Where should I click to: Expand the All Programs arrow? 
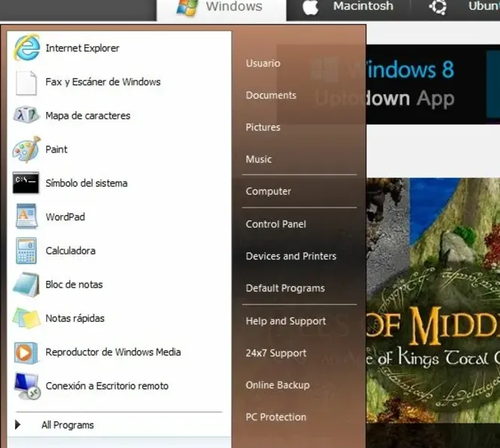coord(18,425)
